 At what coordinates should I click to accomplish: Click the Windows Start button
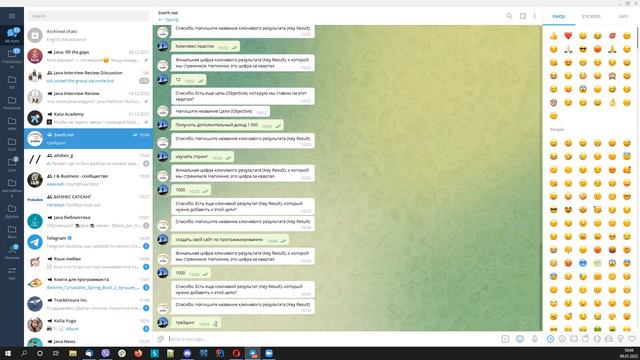tap(8, 353)
